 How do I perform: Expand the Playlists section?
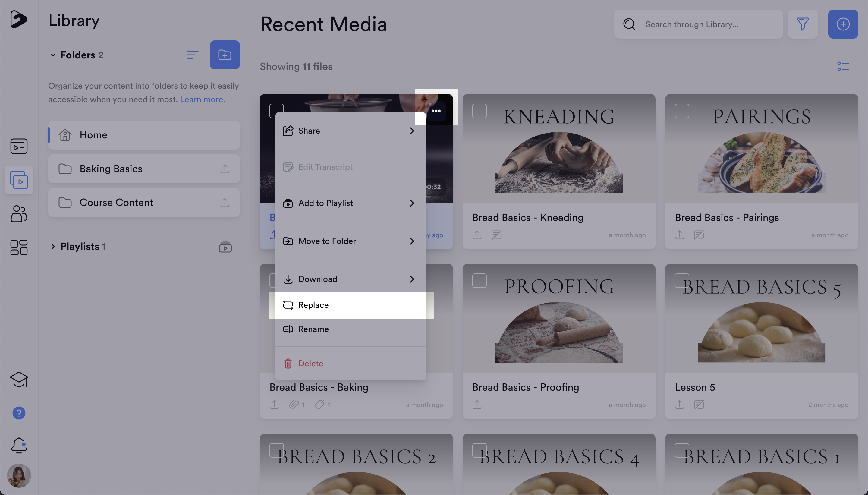click(x=53, y=247)
